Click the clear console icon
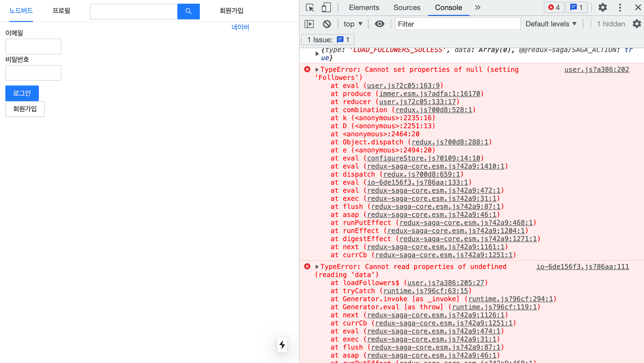 [x=327, y=24]
